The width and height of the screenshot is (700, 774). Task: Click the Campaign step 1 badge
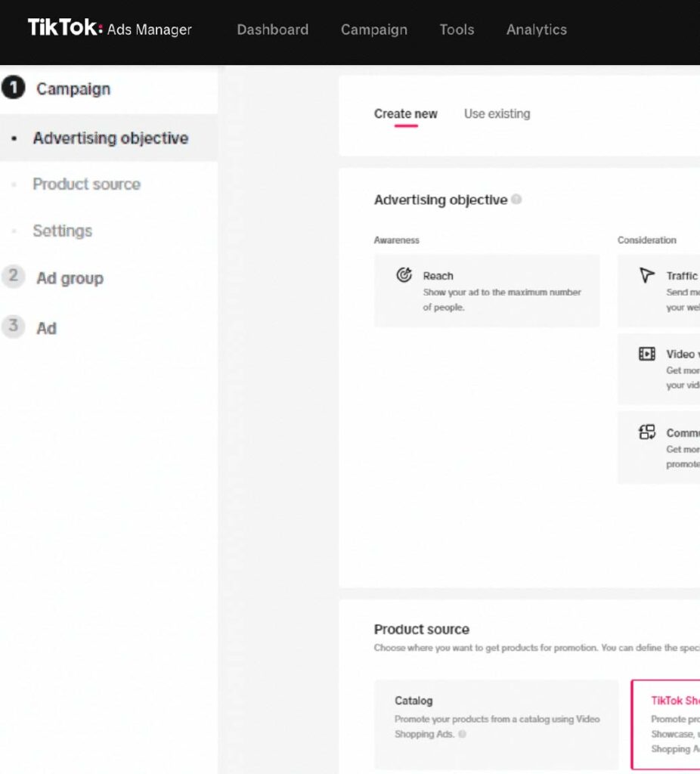tap(13, 87)
